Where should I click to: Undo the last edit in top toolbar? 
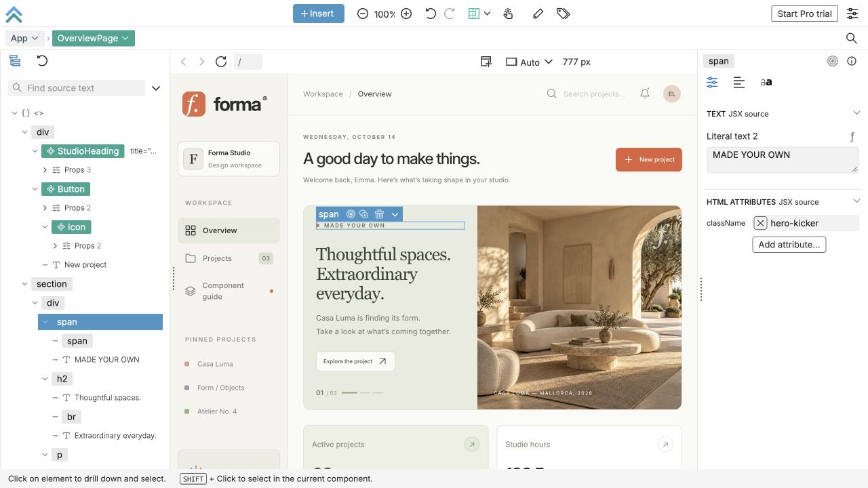coord(431,14)
